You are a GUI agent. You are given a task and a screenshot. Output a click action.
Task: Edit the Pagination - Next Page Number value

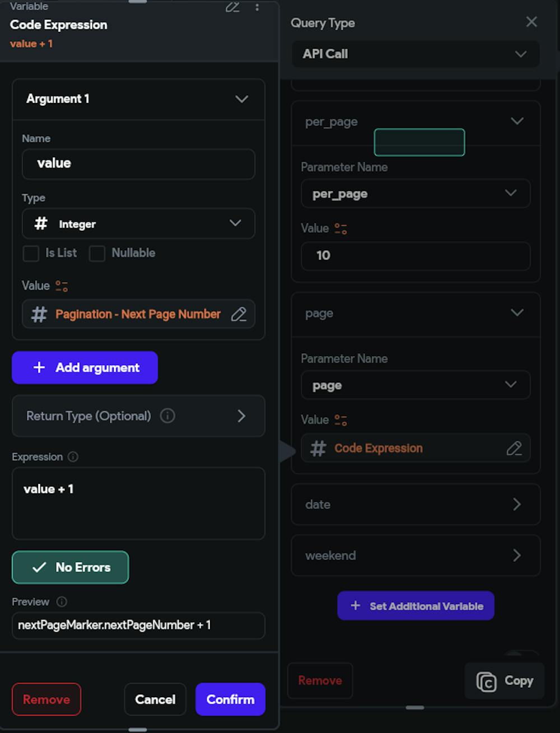pyautogui.click(x=239, y=314)
